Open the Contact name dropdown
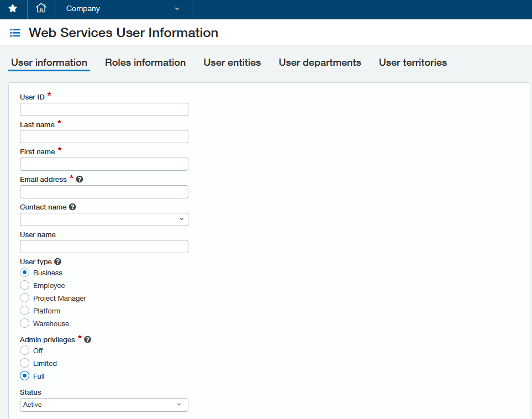This screenshot has width=532, height=419. click(104, 219)
